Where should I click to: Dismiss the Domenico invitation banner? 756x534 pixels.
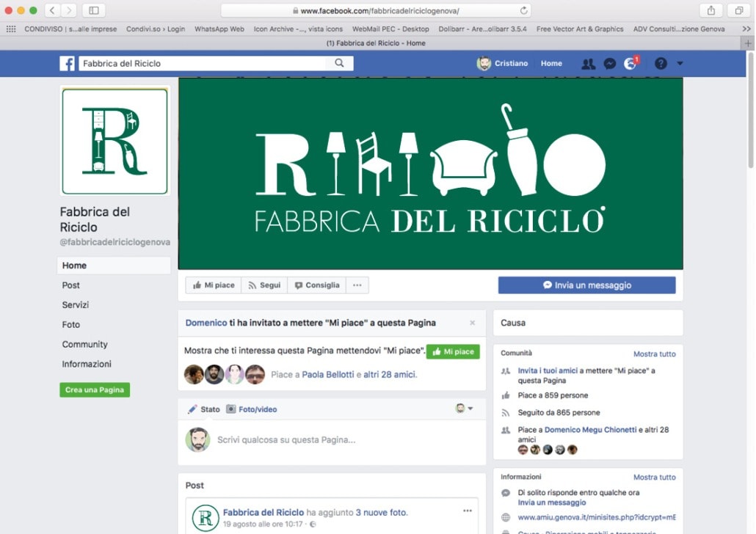pyautogui.click(x=472, y=323)
